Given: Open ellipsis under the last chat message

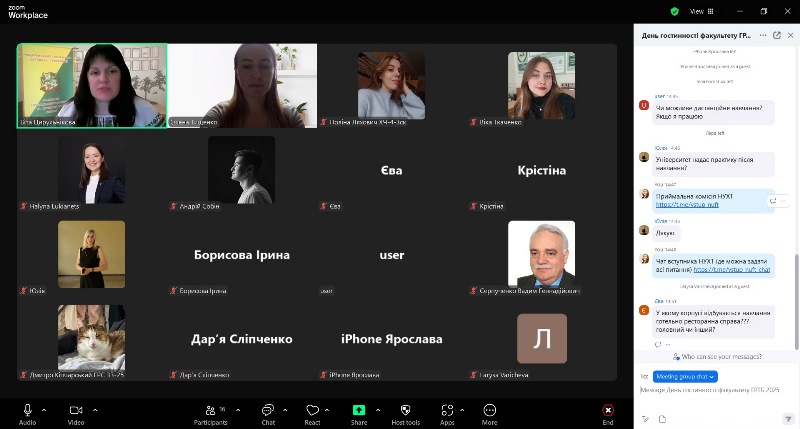Looking at the screenshot, I should point(668,345).
